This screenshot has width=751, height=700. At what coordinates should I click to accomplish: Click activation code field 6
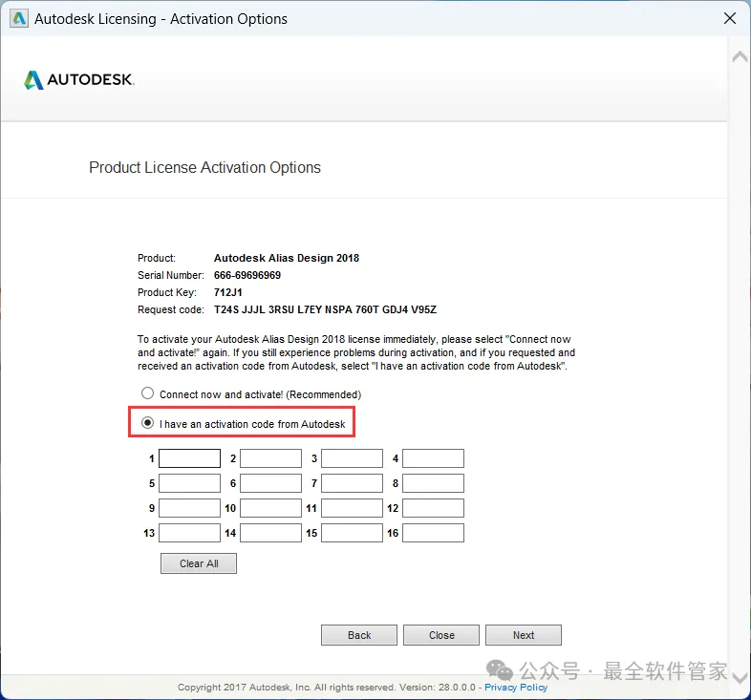(270, 483)
